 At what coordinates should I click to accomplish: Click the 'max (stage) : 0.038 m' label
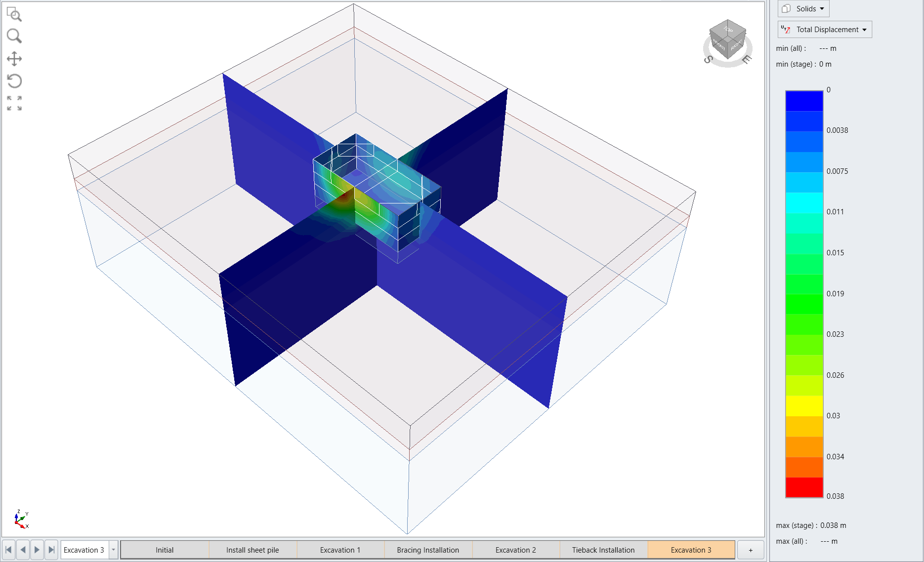point(811,525)
